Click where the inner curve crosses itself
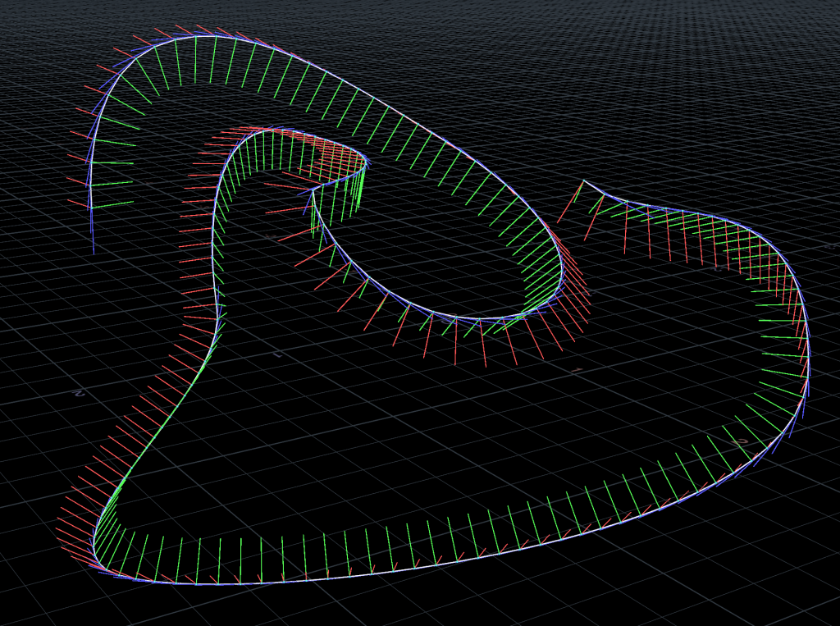Screen dimensions: 840x626 tap(313, 192)
